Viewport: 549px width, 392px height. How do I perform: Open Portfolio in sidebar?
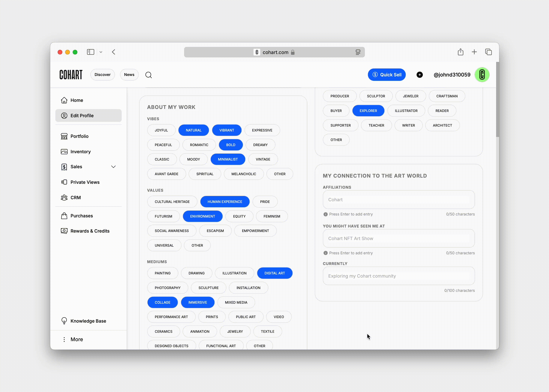click(88, 136)
